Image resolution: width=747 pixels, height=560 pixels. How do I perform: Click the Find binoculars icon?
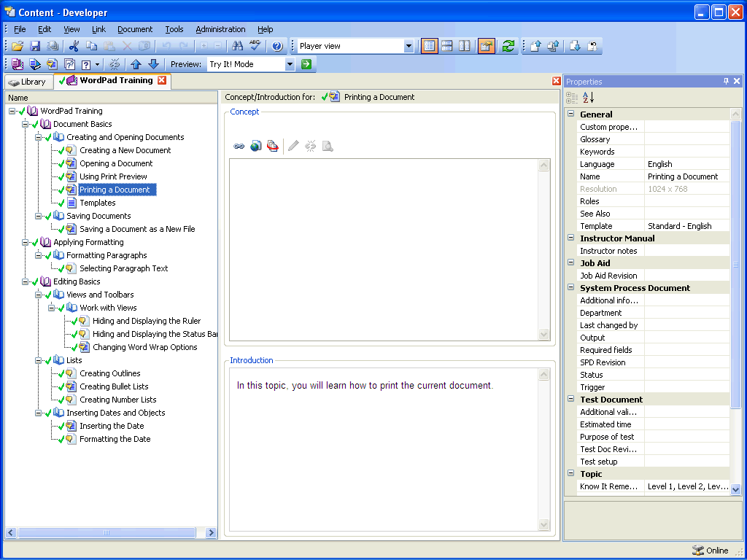click(237, 46)
